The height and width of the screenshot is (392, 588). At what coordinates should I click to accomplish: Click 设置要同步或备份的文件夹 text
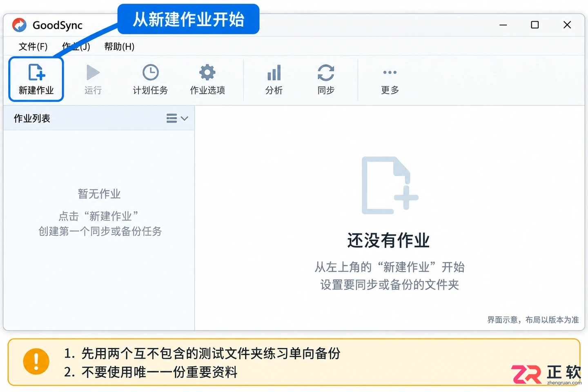pos(390,285)
